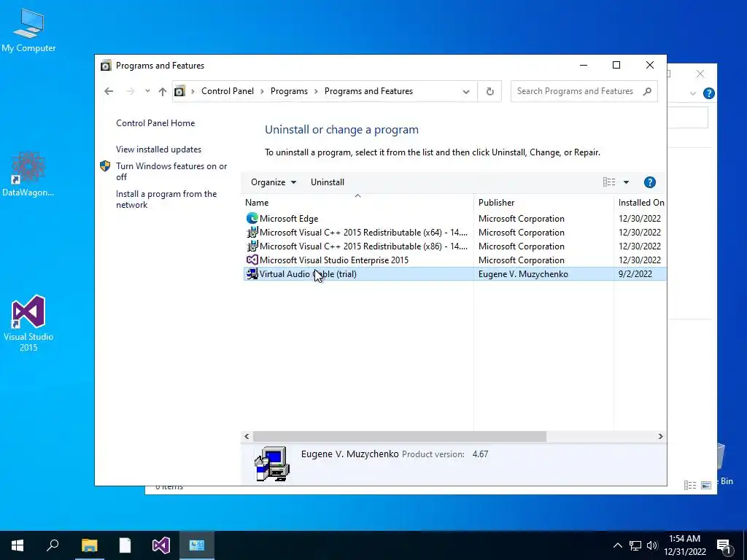This screenshot has width=747, height=560.
Task: Expand the view options dropdown arrow
Action: point(626,182)
